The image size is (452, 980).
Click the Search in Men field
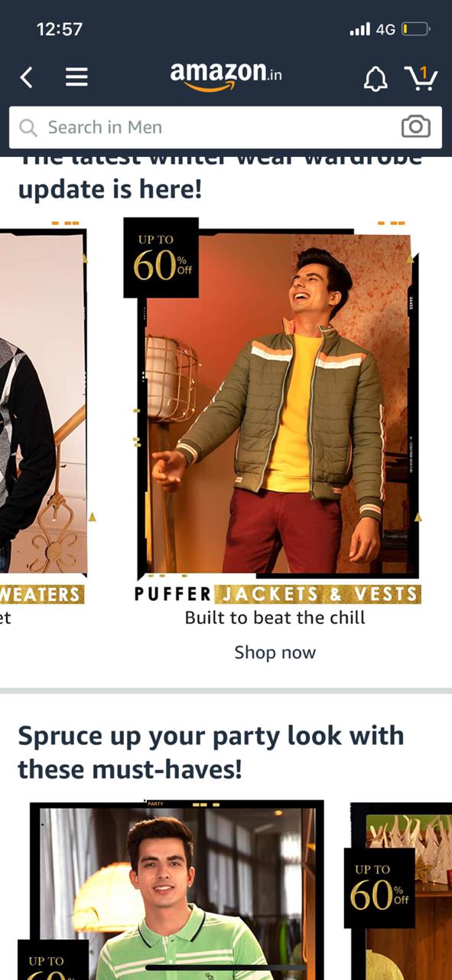point(226,127)
